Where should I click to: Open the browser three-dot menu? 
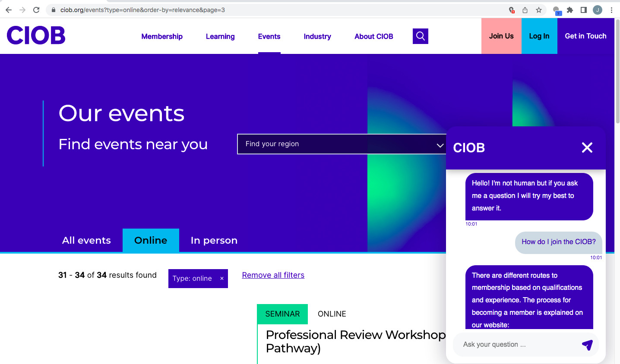tap(612, 9)
